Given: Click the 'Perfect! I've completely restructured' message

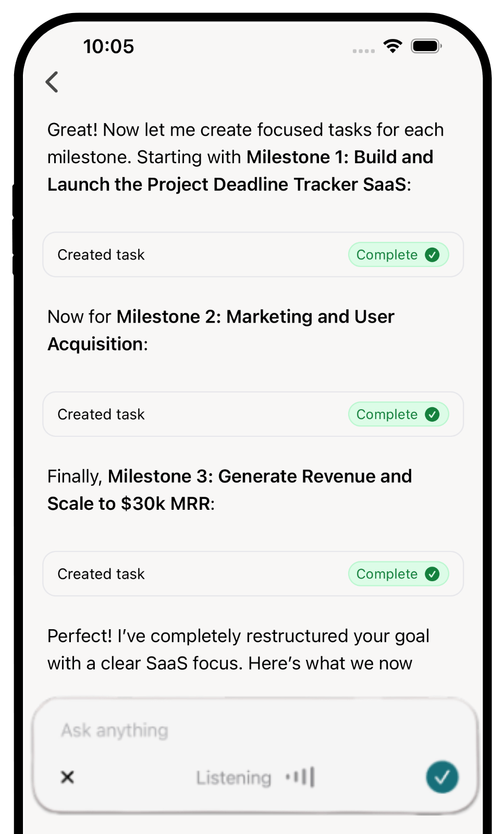Looking at the screenshot, I should tap(238, 649).
